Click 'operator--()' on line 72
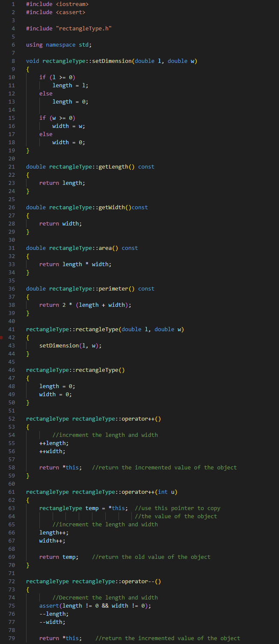279x644 pixels. click(142, 581)
